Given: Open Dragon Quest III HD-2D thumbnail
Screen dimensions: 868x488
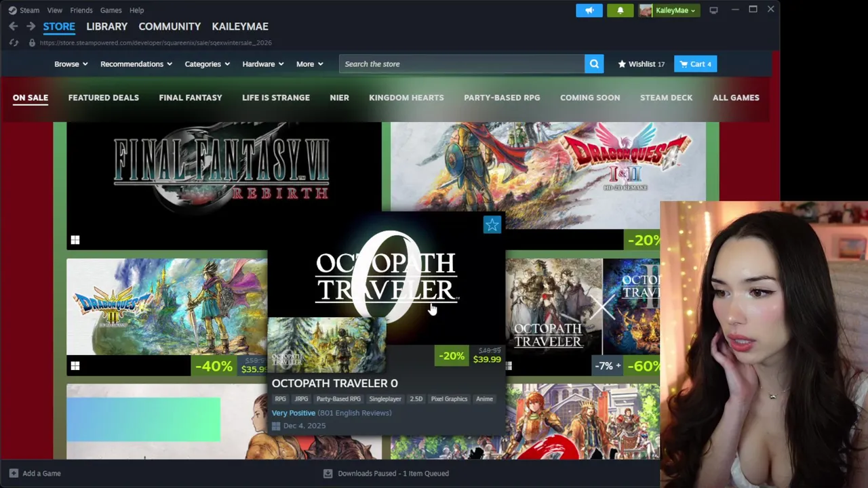Looking at the screenshot, I should (x=167, y=306).
